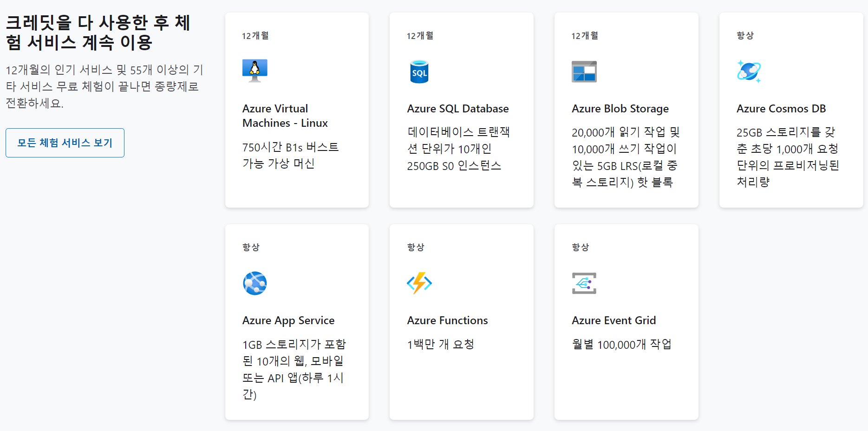Click the 항상 label on the Cosmos DB card

[745, 36]
